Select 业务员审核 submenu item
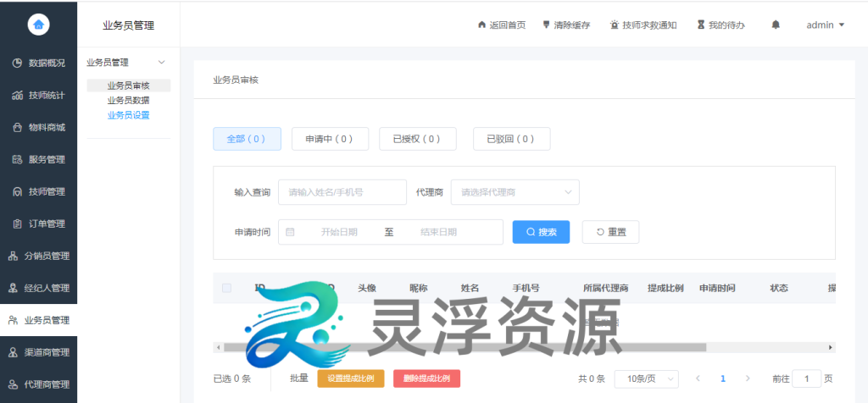 tap(129, 86)
